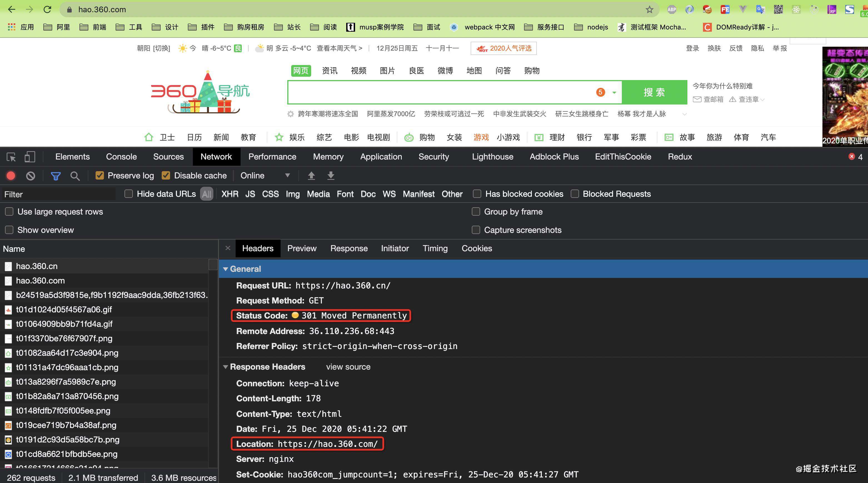This screenshot has width=868, height=483.
Task: Toggle the Disable cache checkbox
Action: coord(166,175)
